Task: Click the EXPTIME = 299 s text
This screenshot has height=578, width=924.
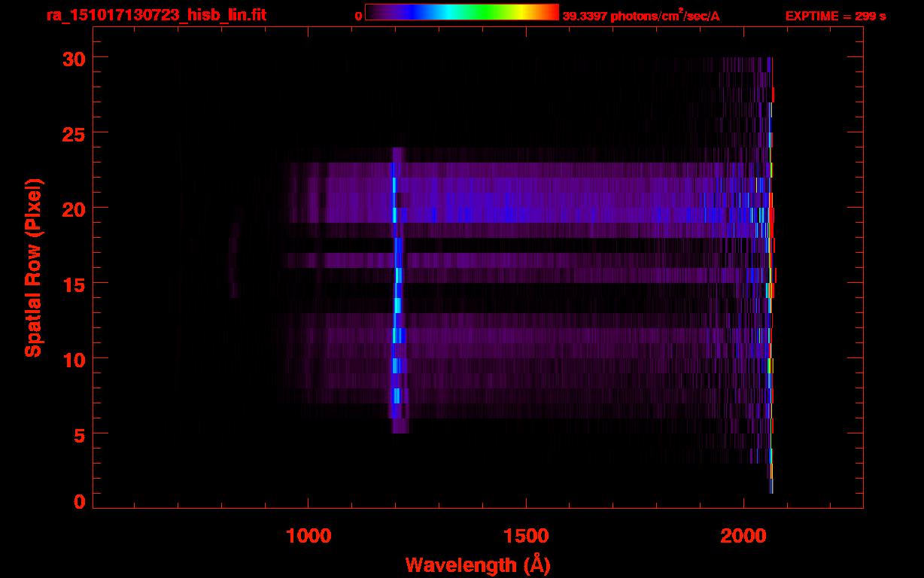Action: pyautogui.click(x=835, y=16)
